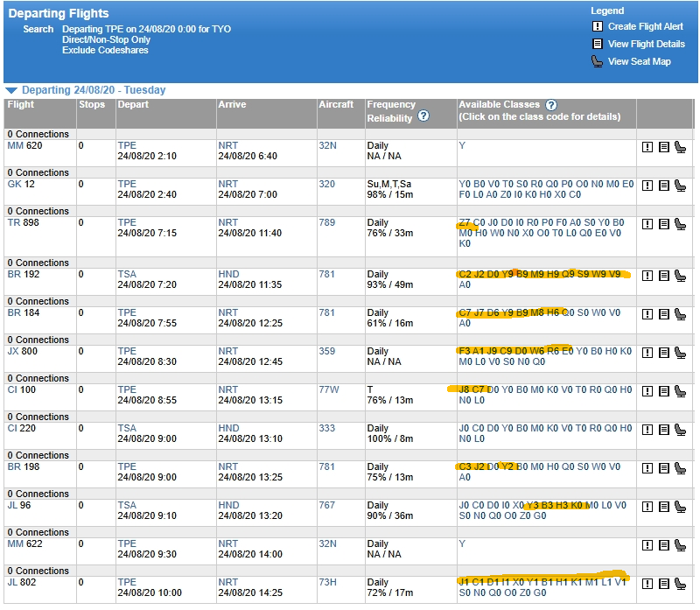Create flight alert for CI 100

[x=647, y=391]
